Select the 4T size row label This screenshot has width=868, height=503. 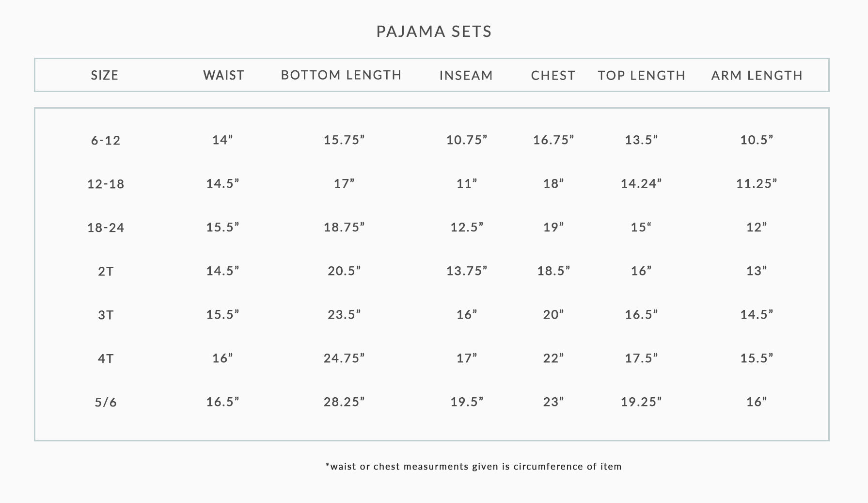tap(106, 358)
